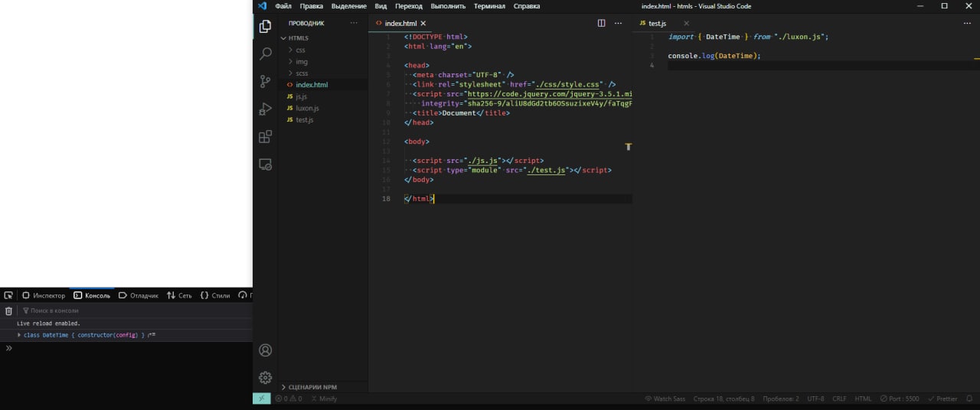Switch to devtools Инспектор tab

pos(44,295)
